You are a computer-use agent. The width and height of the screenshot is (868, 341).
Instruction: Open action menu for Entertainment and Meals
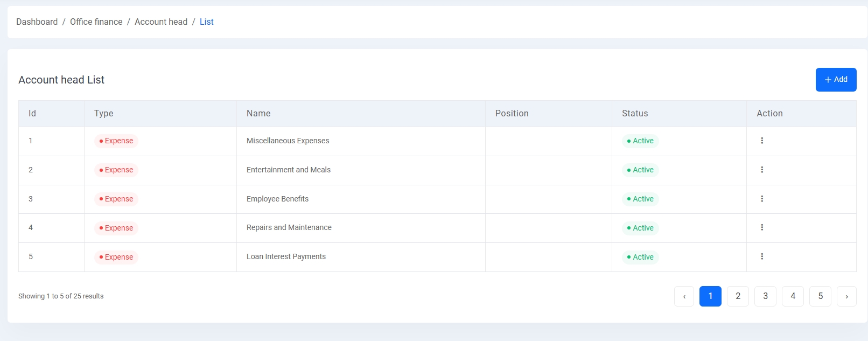click(x=761, y=170)
